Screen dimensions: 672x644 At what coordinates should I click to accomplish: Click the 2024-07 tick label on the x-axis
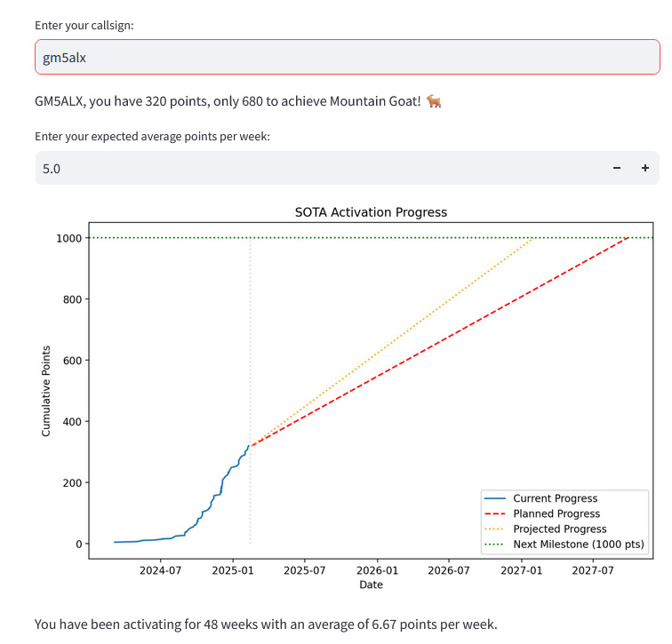160,570
